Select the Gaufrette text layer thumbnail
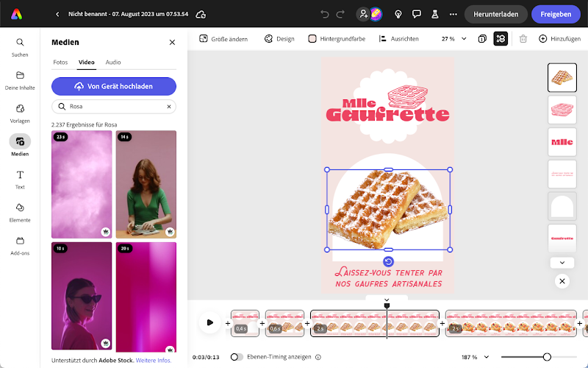Screen dimensions: 588x368 click(562, 238)
